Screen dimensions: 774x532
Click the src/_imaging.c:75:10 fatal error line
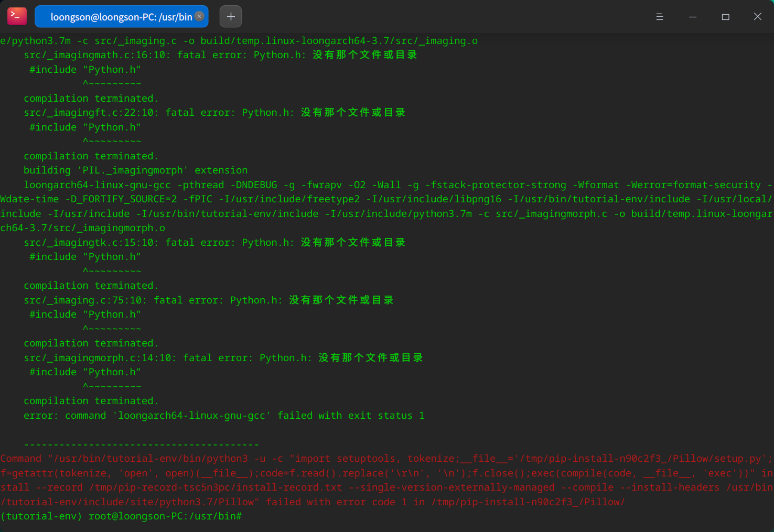(208, 300)
